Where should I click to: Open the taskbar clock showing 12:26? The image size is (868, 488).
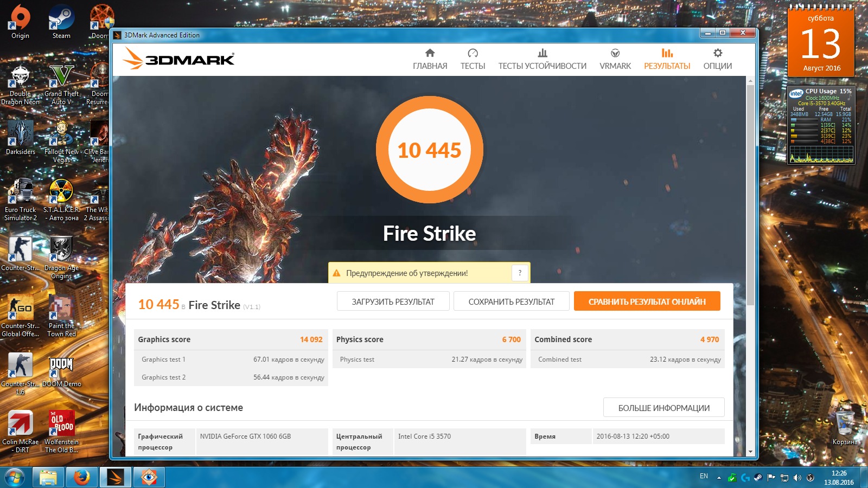(x=839, y=478)
